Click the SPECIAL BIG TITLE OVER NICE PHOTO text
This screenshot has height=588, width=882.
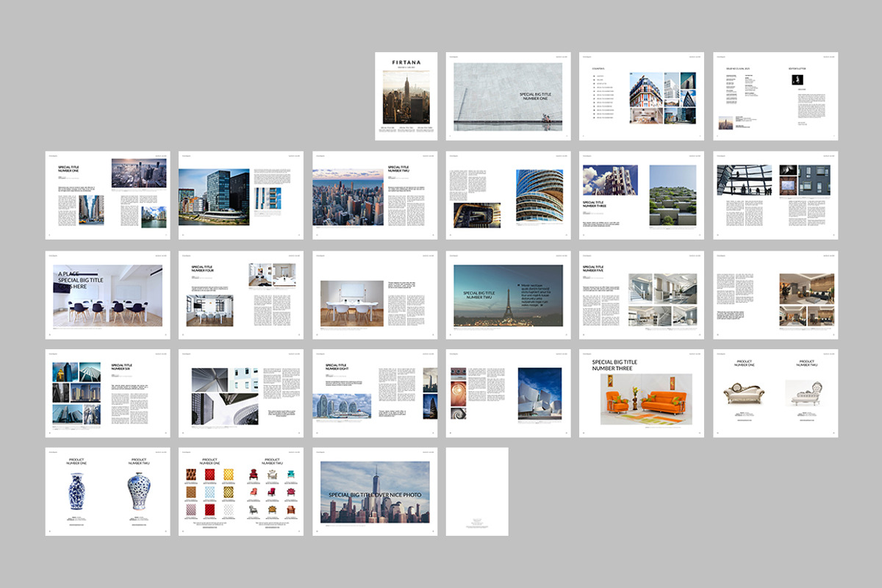(375, 495)
